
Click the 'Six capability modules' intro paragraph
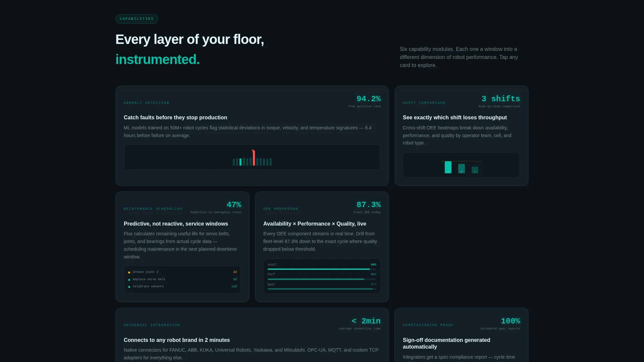click(460, 57)
